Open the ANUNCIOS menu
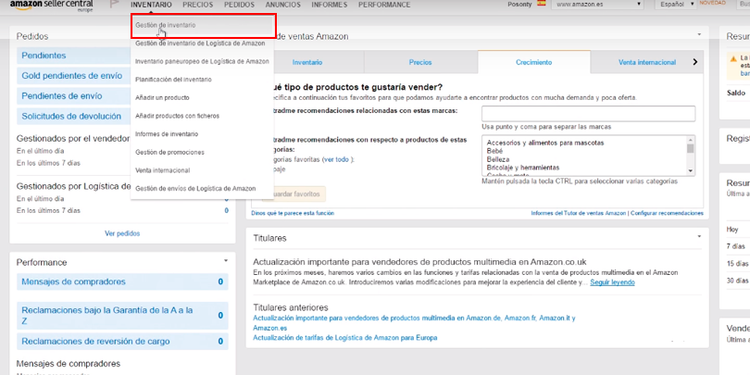The image size is (750, 375). click(283, 5)
